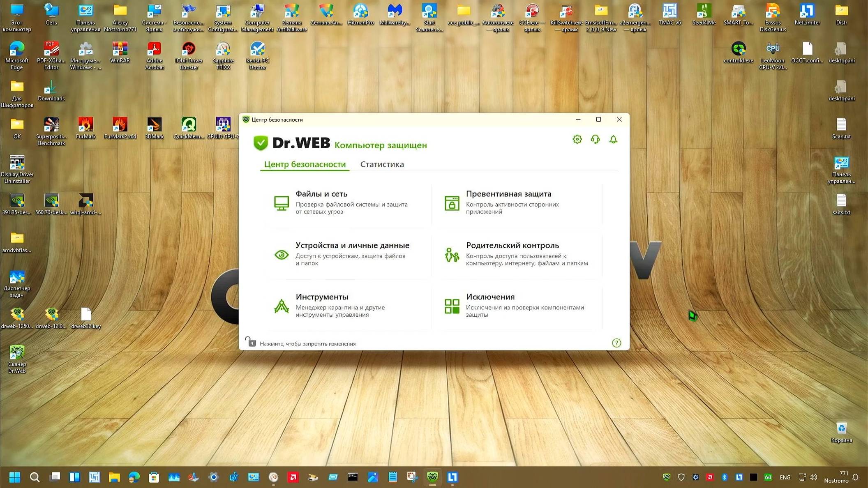The width and height of the screenshot is (868, 488).
Task: Toggle the lock to forbid changes
Action: click(250, 342)
